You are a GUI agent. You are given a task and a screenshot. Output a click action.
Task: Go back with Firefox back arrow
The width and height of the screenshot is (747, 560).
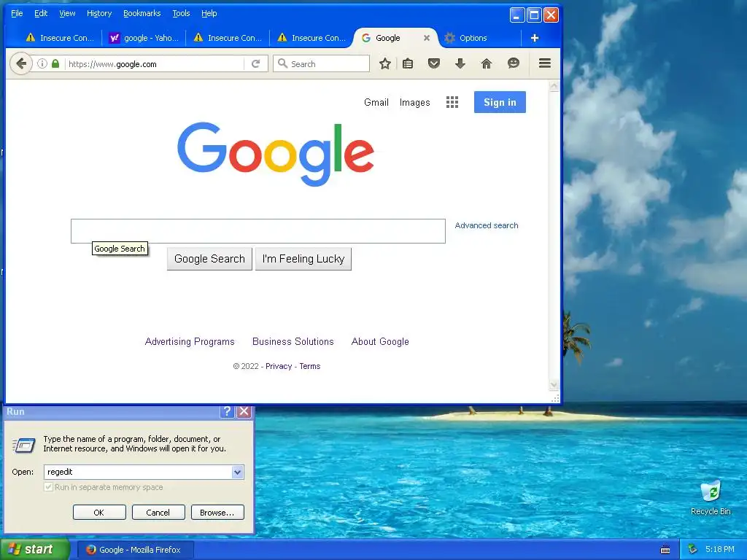pyautogui.click(x=21, y=63)
